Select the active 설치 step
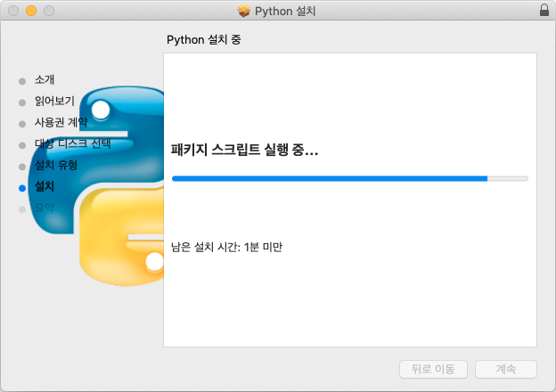The width and height of the screenshot is (556, 392). (45, 186)
